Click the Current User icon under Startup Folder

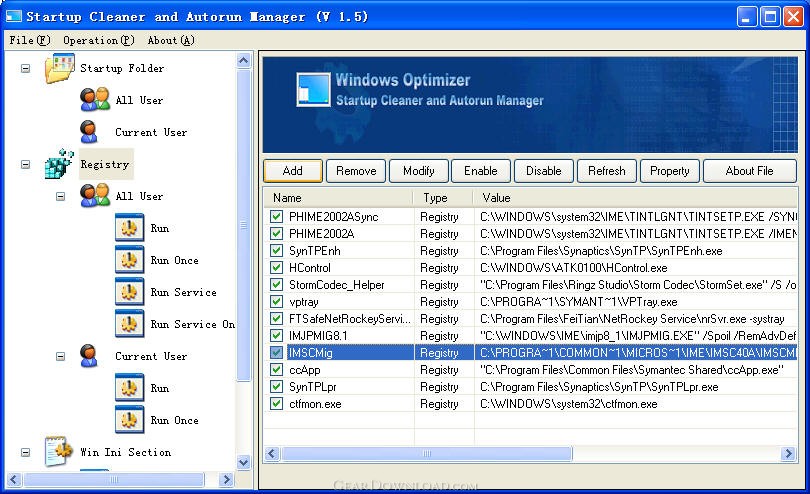point(89,132)
